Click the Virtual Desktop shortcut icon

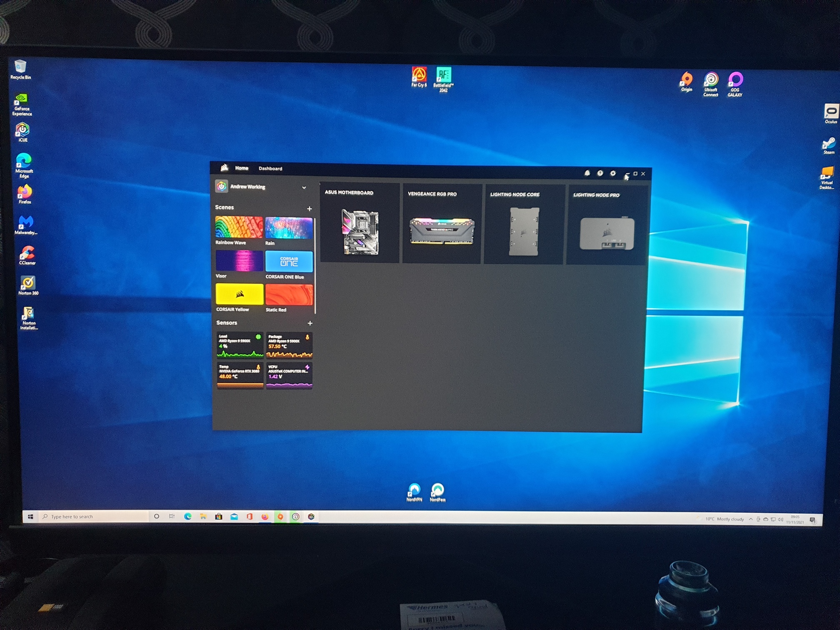tap(827, 178)
